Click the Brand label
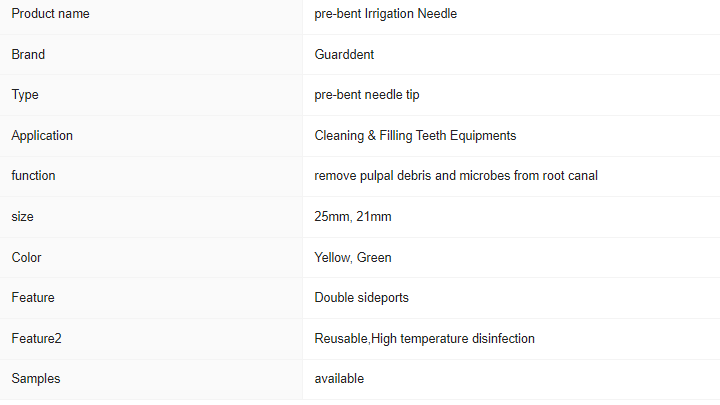Viewport: 720px width, 405px height. click(28, 55)
